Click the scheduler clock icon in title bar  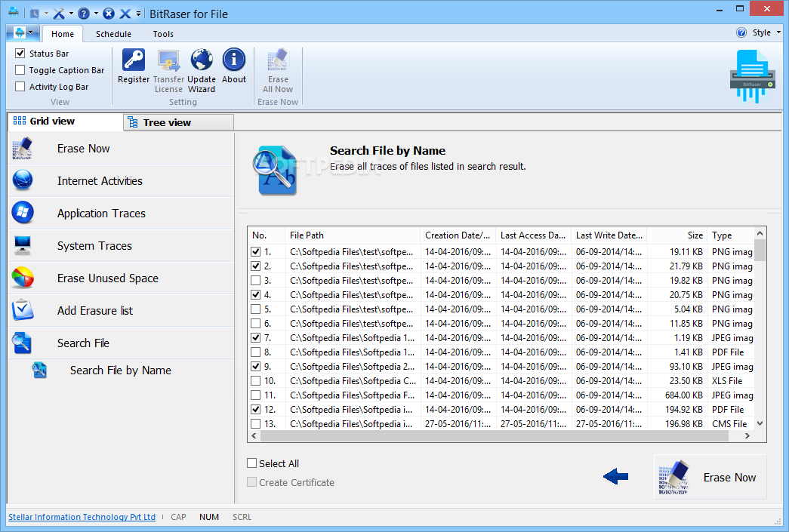[34, 14]
